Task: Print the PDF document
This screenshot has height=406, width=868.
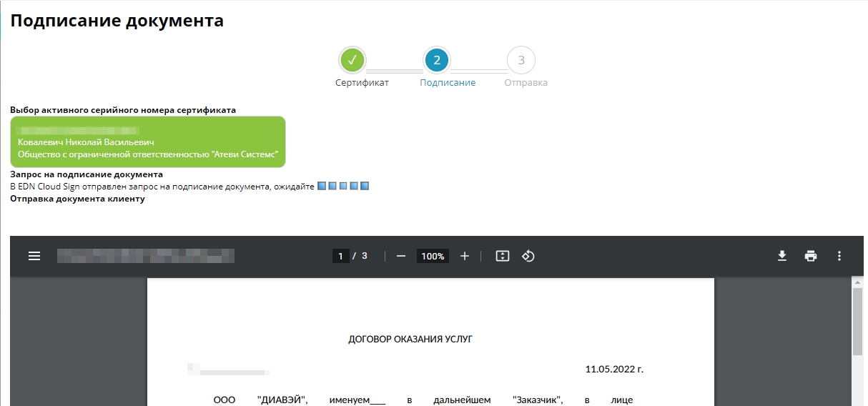Action: 811,256
